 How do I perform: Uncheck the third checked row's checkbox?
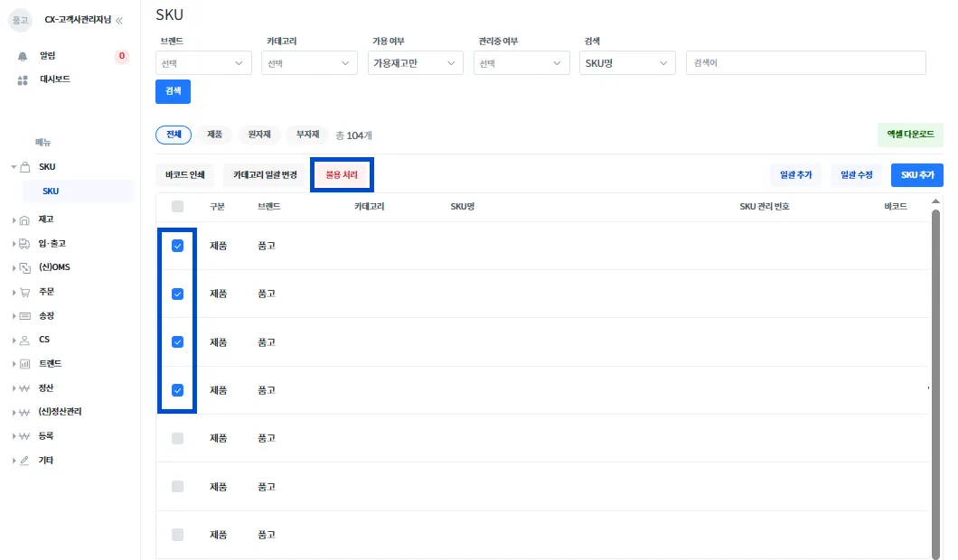[177, 342]
